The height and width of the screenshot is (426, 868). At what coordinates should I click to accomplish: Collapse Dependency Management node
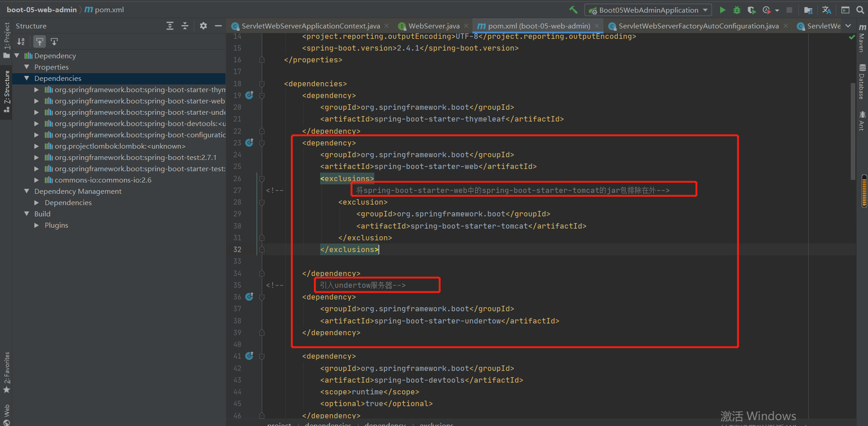point(27,191)
